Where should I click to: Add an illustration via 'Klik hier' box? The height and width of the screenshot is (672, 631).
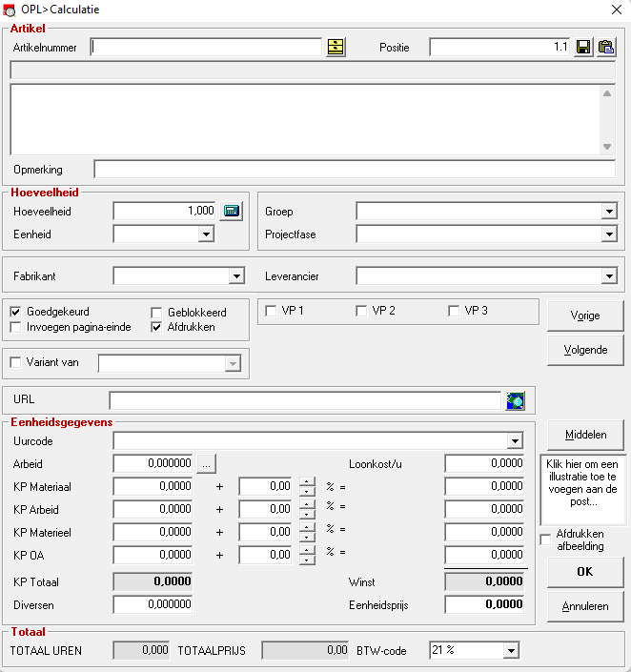[582, 490]
